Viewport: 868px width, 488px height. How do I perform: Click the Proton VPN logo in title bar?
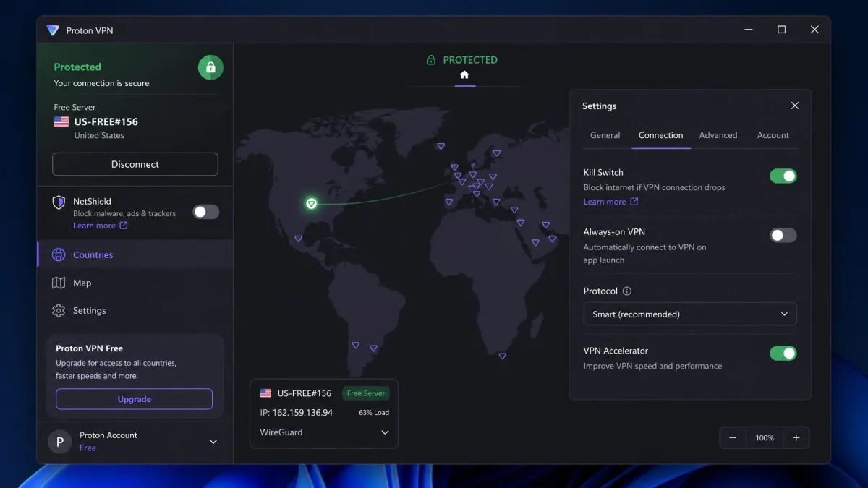tap(53, 30)
